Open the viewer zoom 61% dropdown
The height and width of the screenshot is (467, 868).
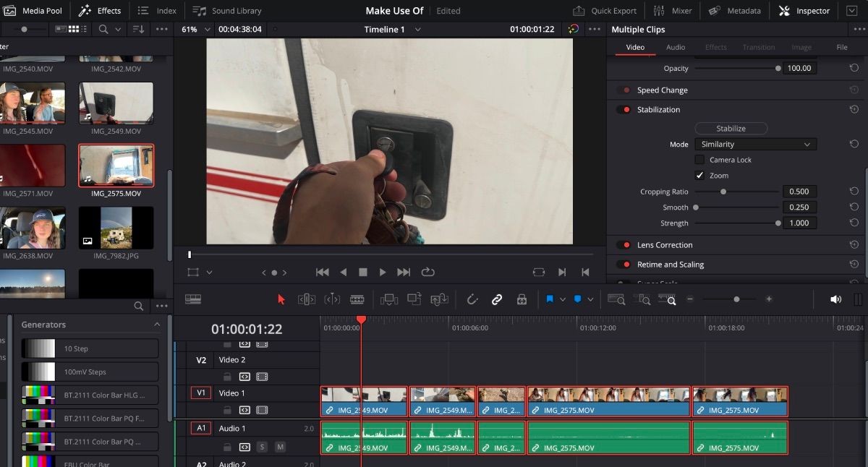coord(197,30)
